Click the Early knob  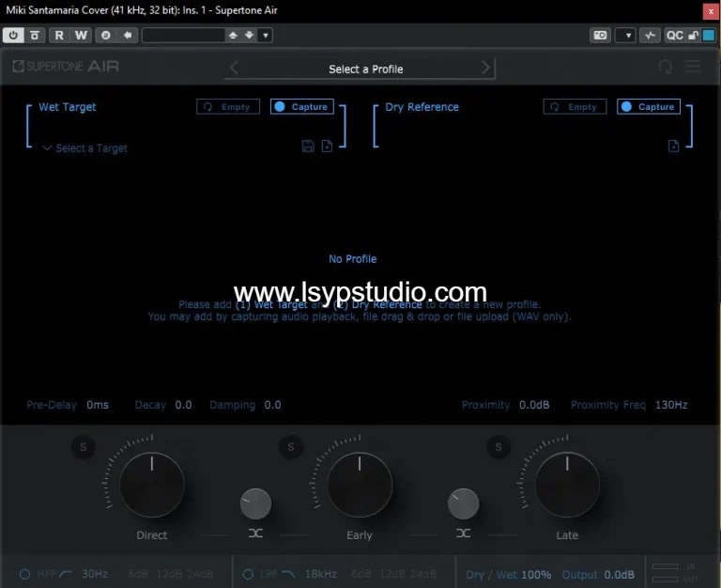360,485
